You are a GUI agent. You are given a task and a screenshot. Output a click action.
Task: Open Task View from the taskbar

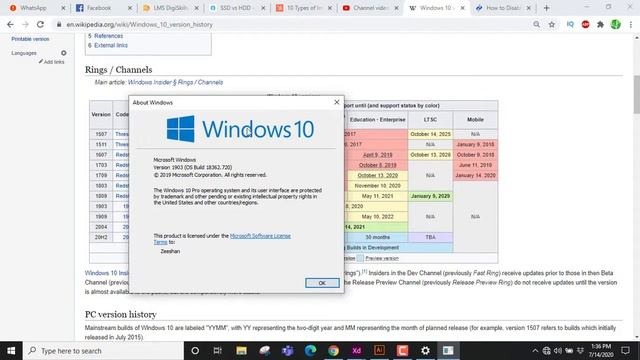point(218,351)
